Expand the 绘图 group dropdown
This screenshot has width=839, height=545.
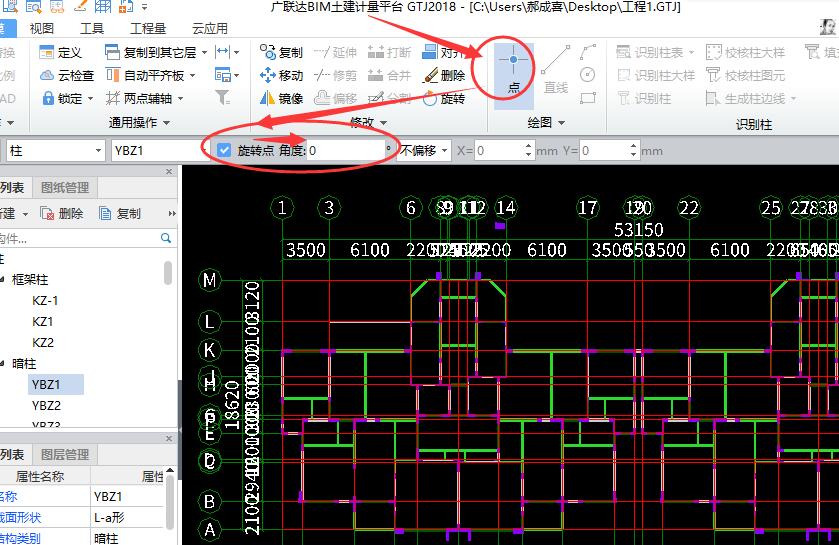pos(561,123)
